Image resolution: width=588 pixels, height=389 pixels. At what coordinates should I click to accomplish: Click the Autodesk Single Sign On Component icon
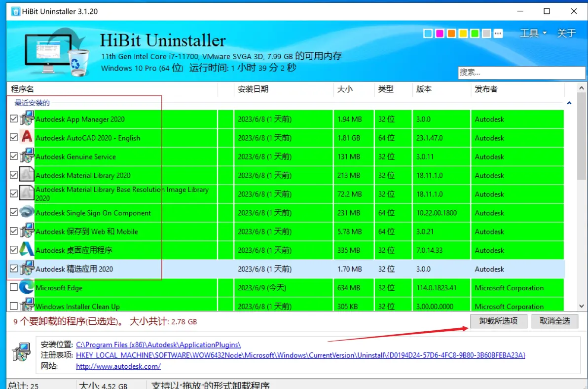coord(27,213)
